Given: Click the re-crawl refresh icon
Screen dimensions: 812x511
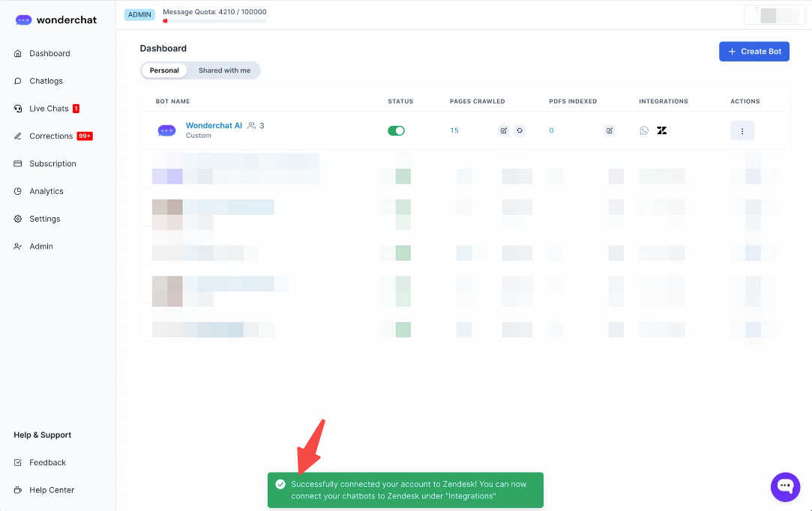Looking at the screenshot, I should point(520,130).
